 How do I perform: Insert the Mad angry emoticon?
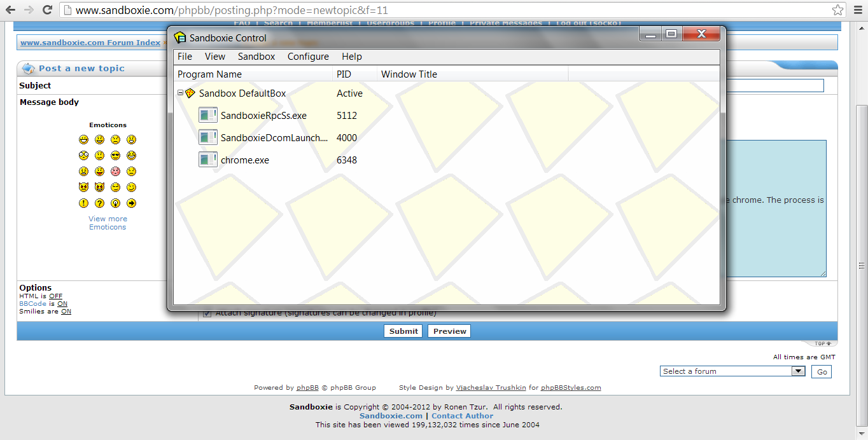click(x=83, y=171)
